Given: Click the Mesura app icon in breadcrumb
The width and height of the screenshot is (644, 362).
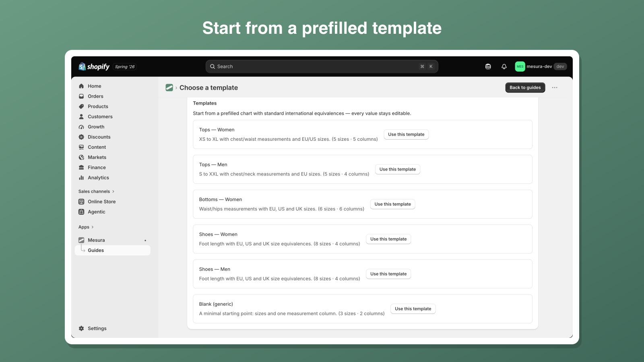Looking at the screenshot, I should [x=169, y=88].
